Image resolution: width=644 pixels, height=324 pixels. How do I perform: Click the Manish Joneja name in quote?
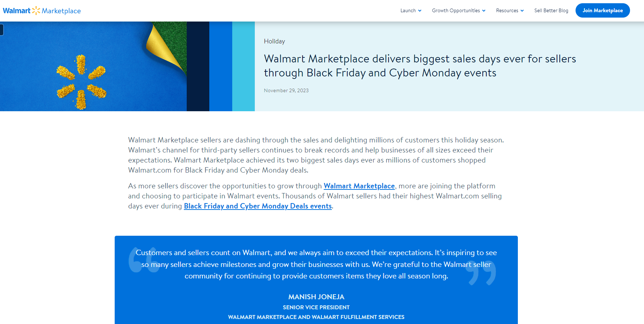click(x=316, y=297)
